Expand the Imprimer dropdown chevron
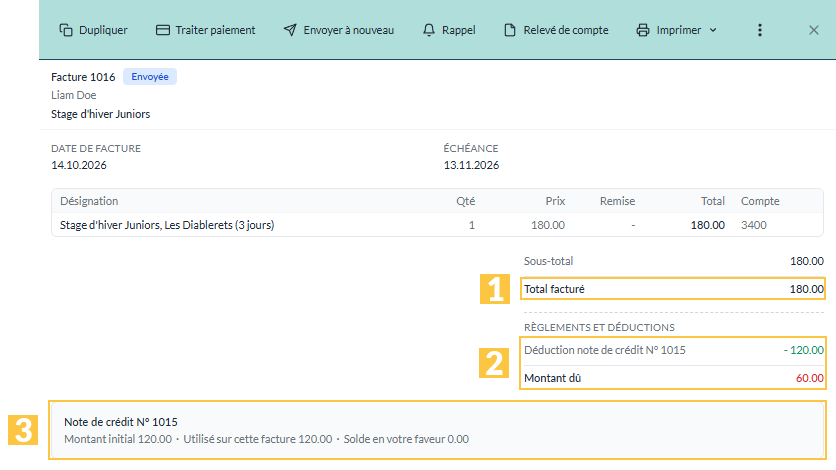This screenshot has height=470, width=836. tap(713, 30)
